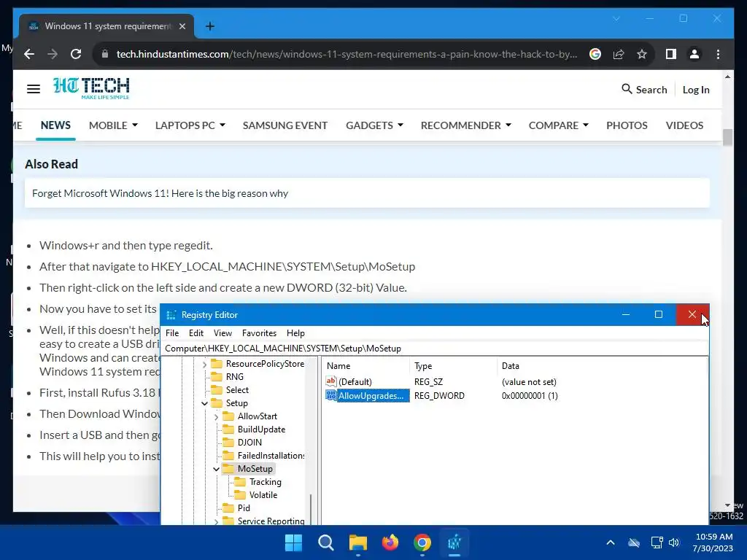Screen dimensions: 747x560
Task: Switch to Chrome in the taskbar
Action: pos(422,542)
